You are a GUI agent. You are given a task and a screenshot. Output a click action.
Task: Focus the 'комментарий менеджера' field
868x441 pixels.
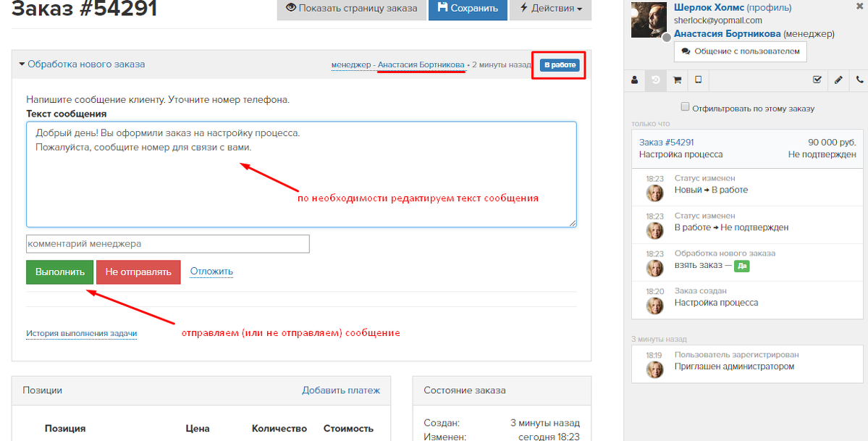[x=168, y=244]
